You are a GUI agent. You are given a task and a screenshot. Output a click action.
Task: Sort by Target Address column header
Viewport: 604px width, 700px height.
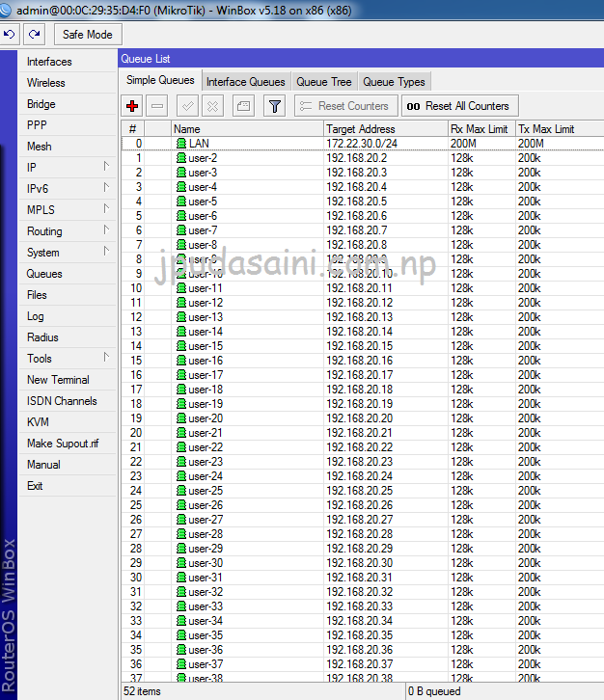[386, 129]
